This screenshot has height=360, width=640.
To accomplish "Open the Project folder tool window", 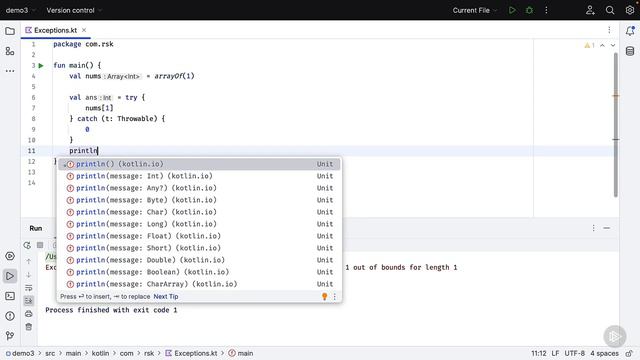I will coord(10,31).
